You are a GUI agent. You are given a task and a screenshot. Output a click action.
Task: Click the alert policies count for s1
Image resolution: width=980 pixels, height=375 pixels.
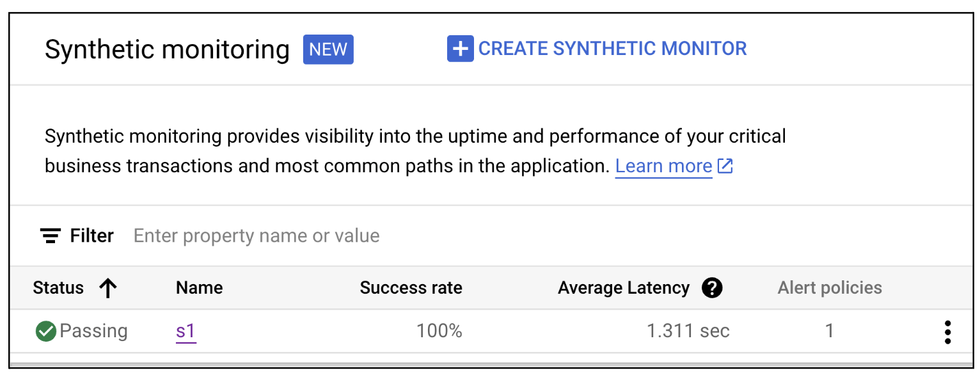click(x=830, y=331)
